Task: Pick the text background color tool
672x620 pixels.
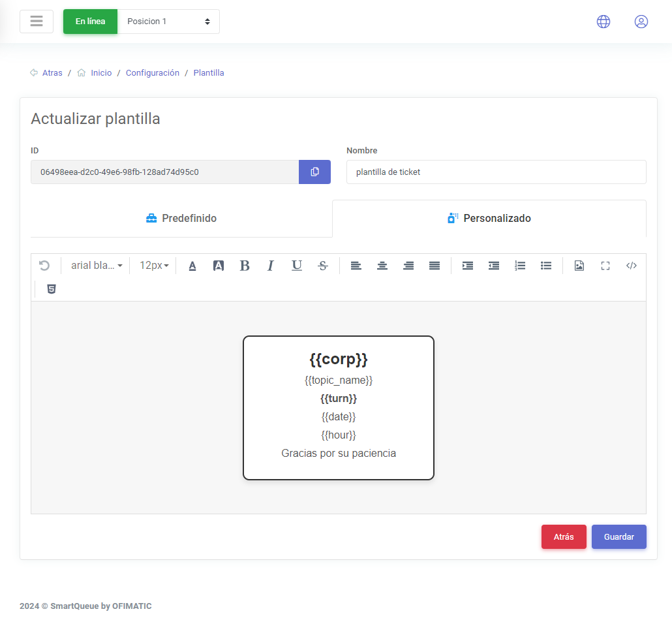Action: click(x=219, y=266)
